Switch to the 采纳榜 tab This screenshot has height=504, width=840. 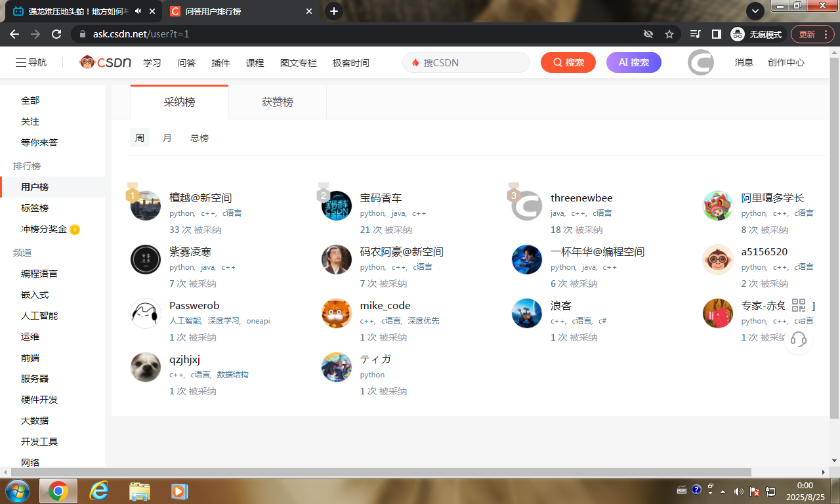[x=179, y=102]
